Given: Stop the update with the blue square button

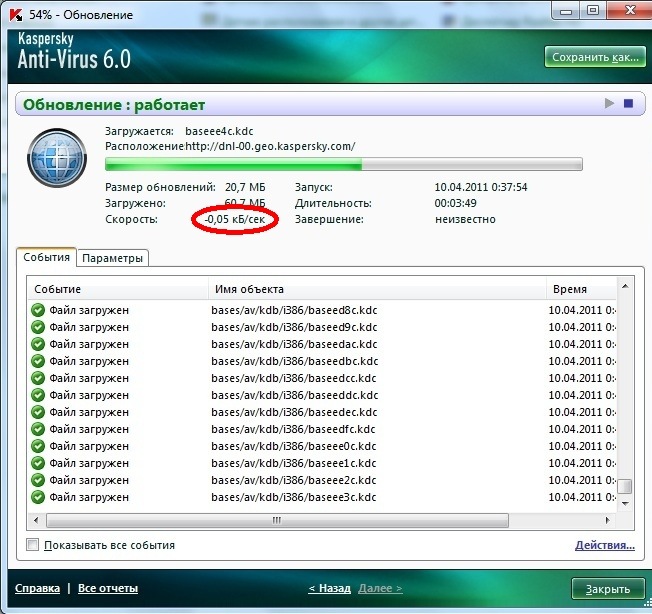Looking at the screenshot, I should pyautogui.click(x=628, y=103).
